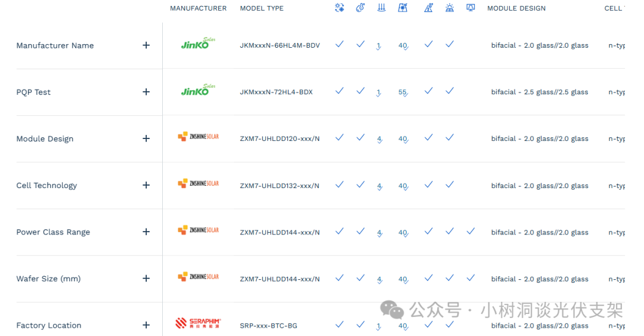Click PID checkmark in JKMxxxN-72HL4-BDX row
644x336 pixels.
click(x=428, y=91)
